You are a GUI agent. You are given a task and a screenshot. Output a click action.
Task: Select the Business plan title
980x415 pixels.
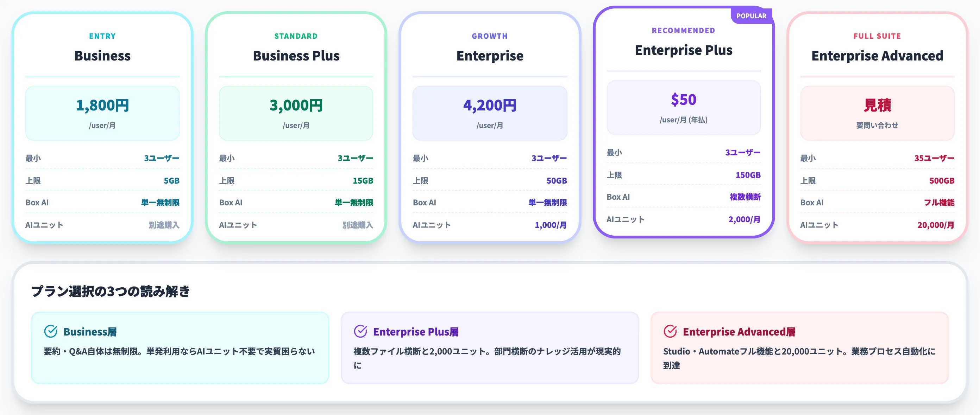tap(102, 56)
